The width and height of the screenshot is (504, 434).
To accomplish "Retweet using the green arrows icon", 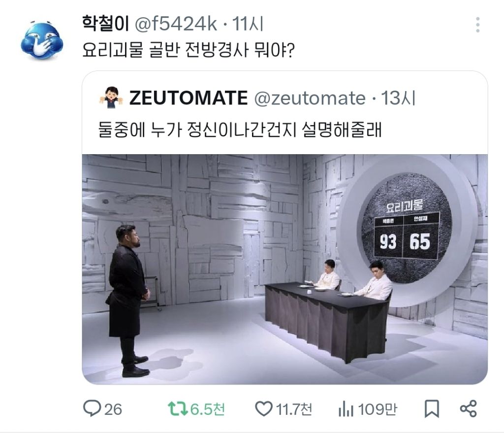I will 177,409.
